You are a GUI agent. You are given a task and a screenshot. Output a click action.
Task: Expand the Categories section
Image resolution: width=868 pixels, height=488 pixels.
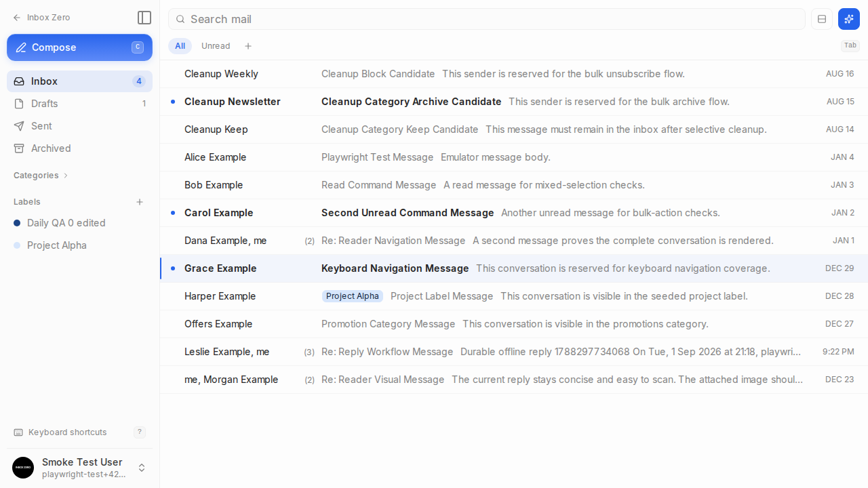pos(41,176)
